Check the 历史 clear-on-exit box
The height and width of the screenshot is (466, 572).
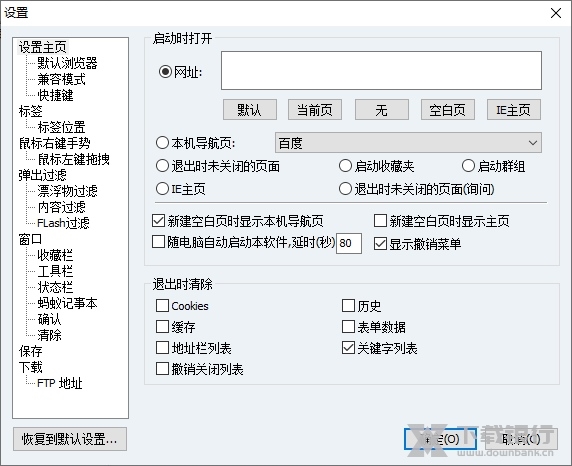click(x=348, y=305)
